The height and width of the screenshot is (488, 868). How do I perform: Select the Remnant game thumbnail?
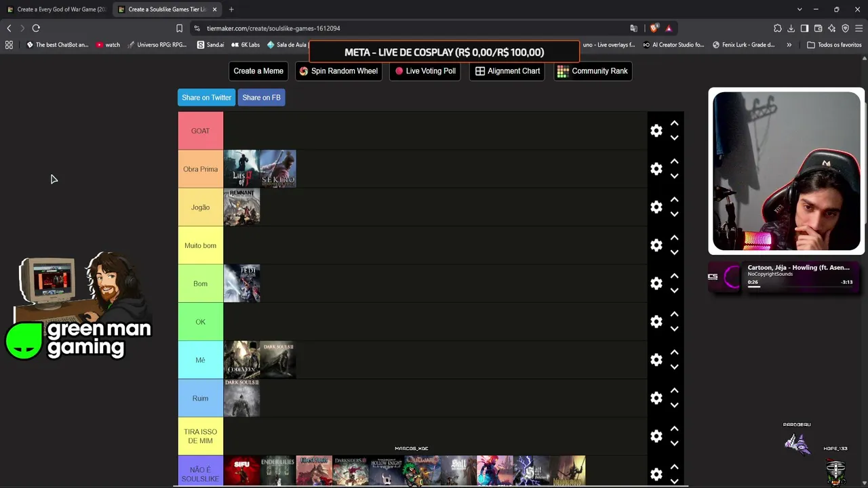tap(242, 207)
